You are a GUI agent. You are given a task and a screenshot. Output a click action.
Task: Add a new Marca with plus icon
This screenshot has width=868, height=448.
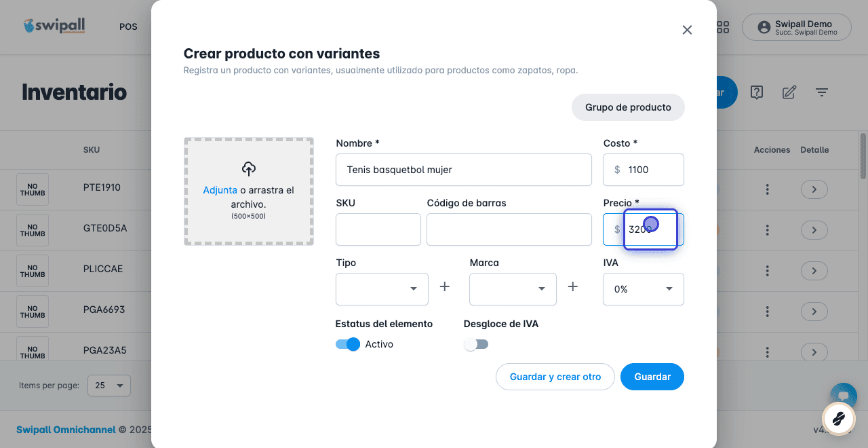point(573,287)
